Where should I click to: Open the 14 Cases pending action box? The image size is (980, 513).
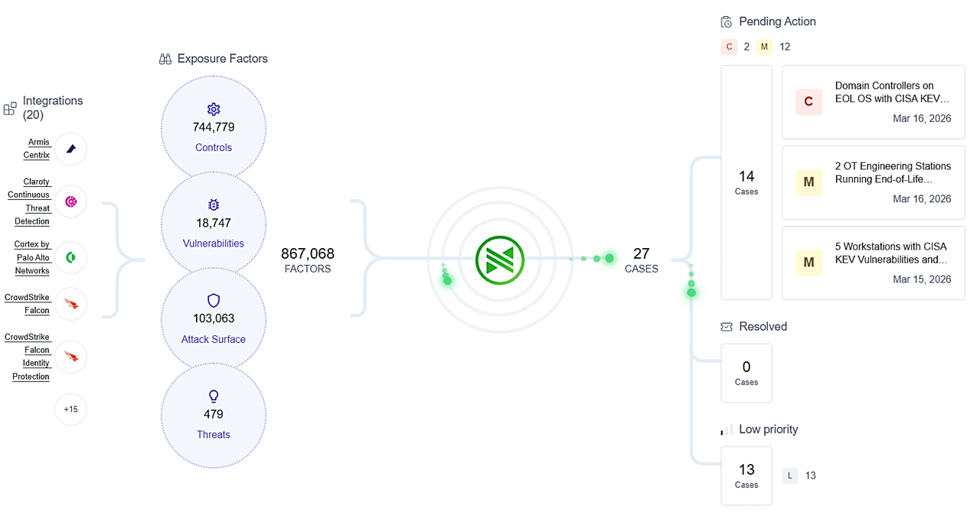pos(746,182)
